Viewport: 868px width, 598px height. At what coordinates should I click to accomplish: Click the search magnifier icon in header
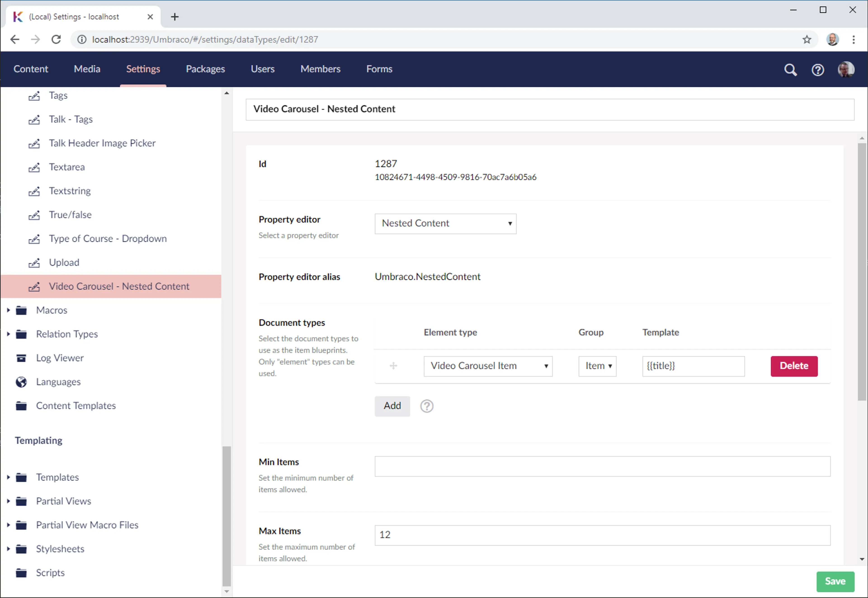[x=790, y=70]
